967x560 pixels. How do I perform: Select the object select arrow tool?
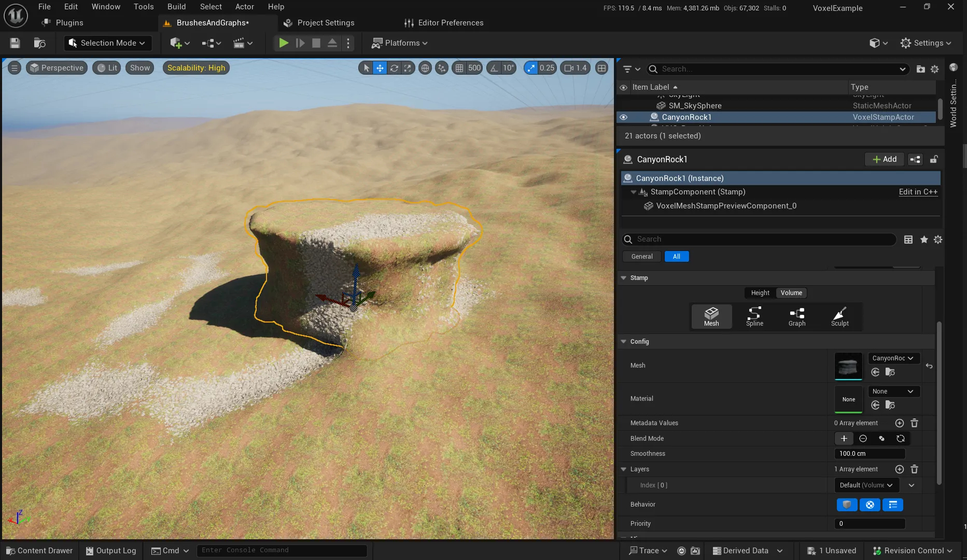[x=366, y=67]
